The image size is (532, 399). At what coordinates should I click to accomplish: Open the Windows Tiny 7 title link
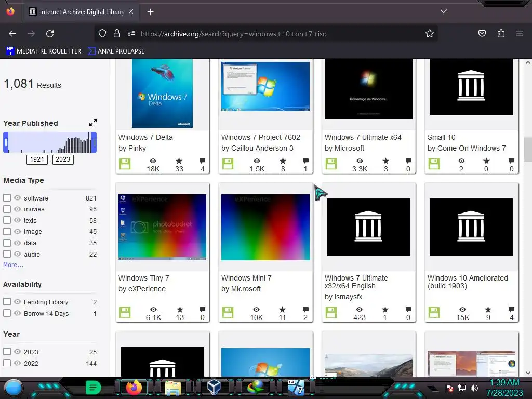coord(143,278)
